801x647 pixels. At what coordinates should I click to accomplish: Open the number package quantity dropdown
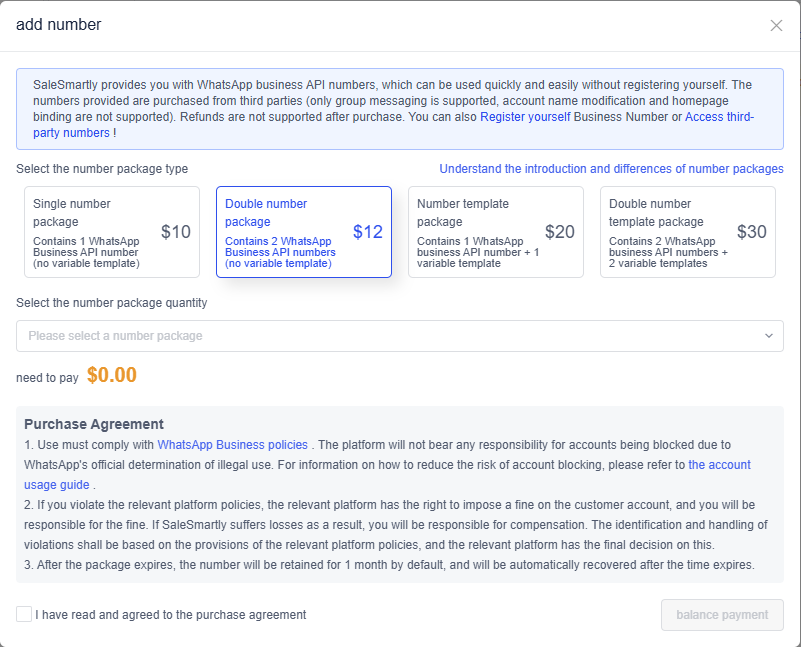click(x=399, y=335)
